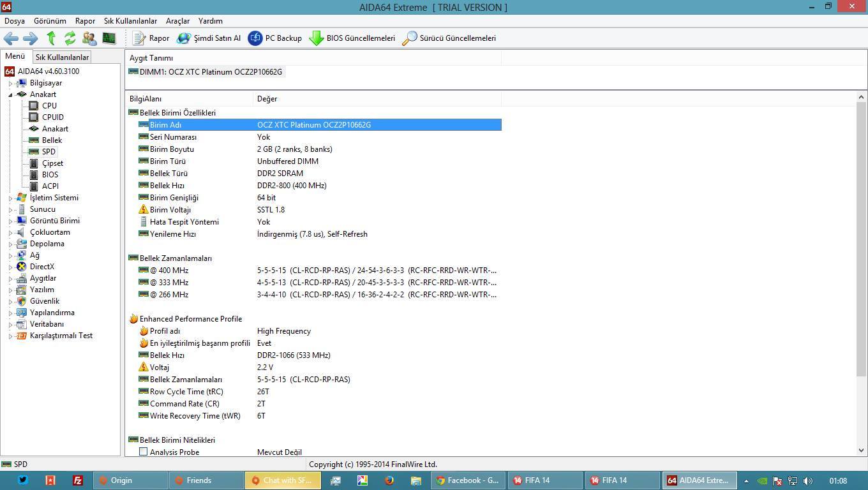Viewport: 868px width, 490px height.
Task: Collapse the Anakart tree node
Action: coord(11,94)
